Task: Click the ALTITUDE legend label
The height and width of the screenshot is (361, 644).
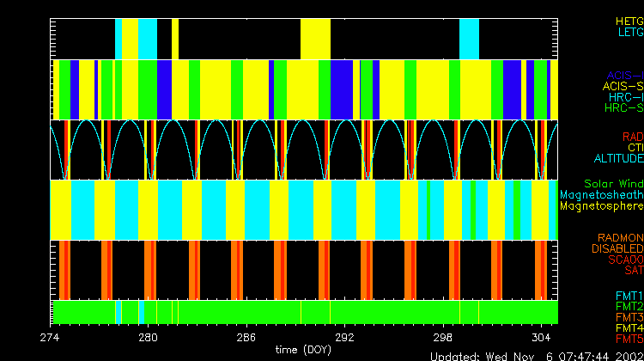Action: (x=618, y=159)
